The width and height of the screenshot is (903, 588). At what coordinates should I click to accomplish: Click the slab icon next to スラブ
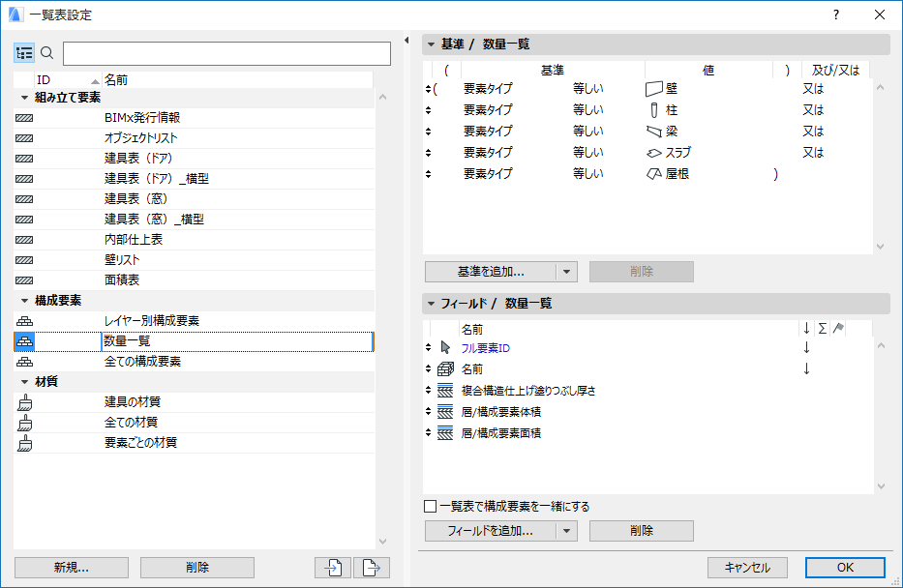coord(653,153)
